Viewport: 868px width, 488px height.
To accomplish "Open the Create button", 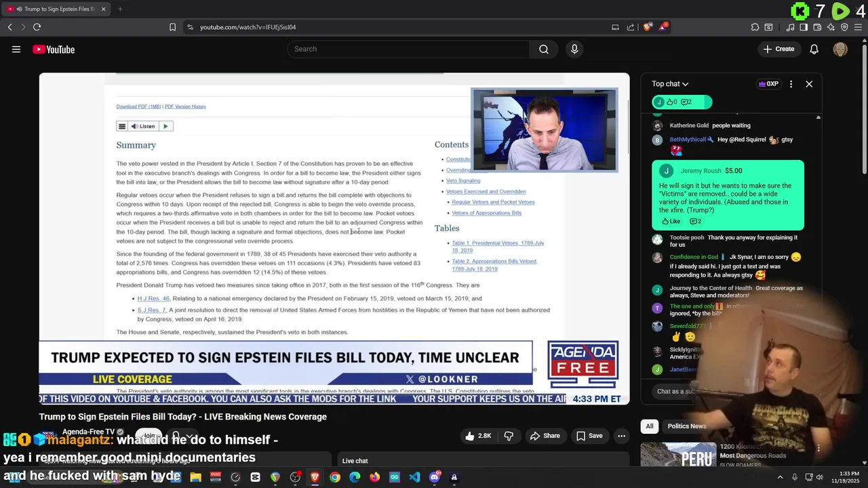I will tap(778, 49).
